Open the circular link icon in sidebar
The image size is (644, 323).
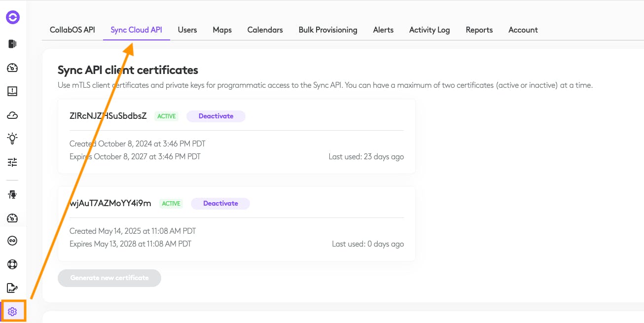[x=13, y=241]
